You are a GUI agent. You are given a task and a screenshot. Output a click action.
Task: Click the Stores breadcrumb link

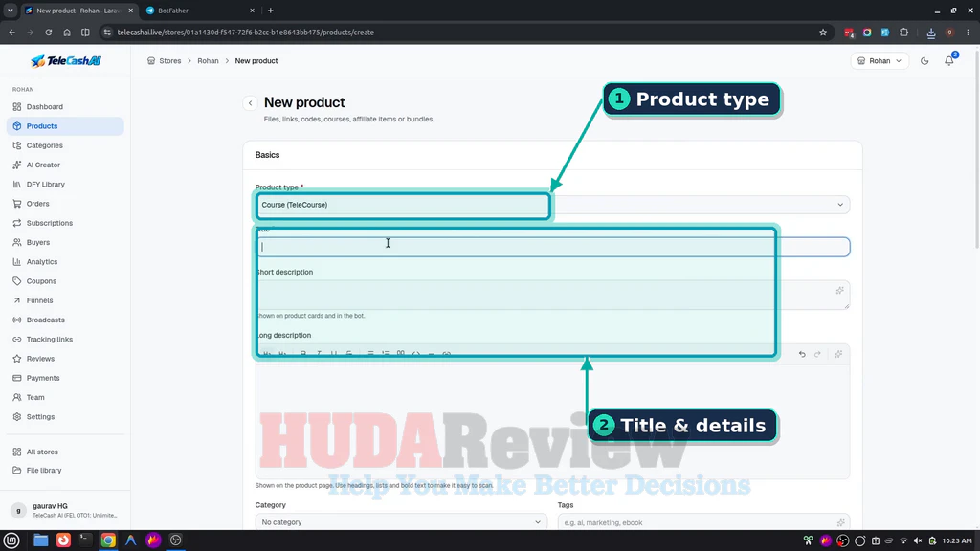(x=170, y=61)
